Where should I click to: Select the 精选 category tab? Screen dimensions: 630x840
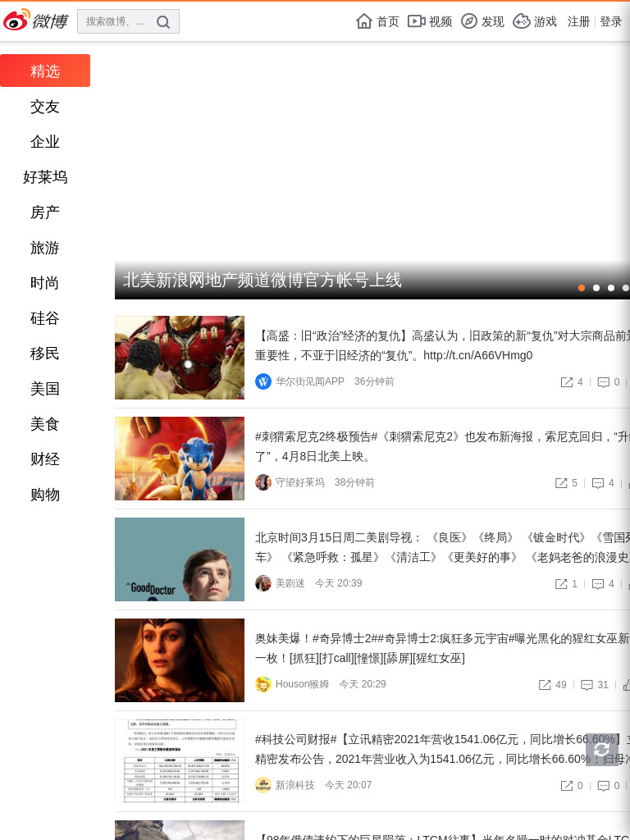(45, 71)
